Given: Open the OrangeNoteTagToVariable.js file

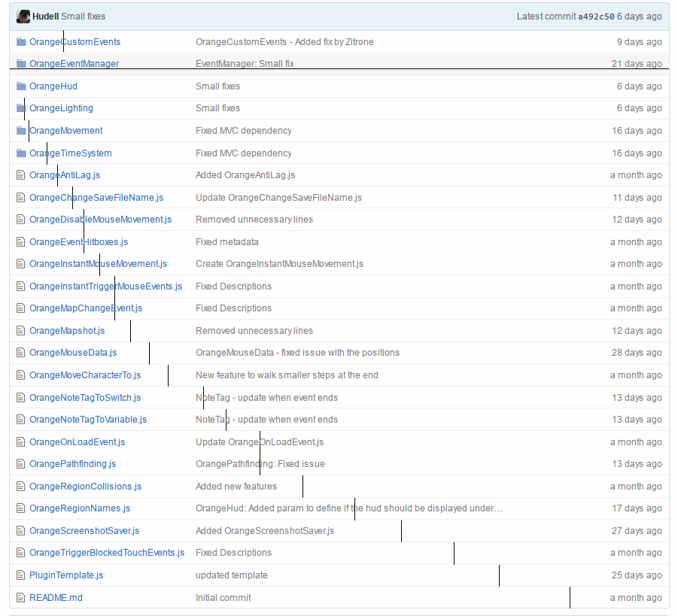Looking at the screenshot, I should click(88, 419).
